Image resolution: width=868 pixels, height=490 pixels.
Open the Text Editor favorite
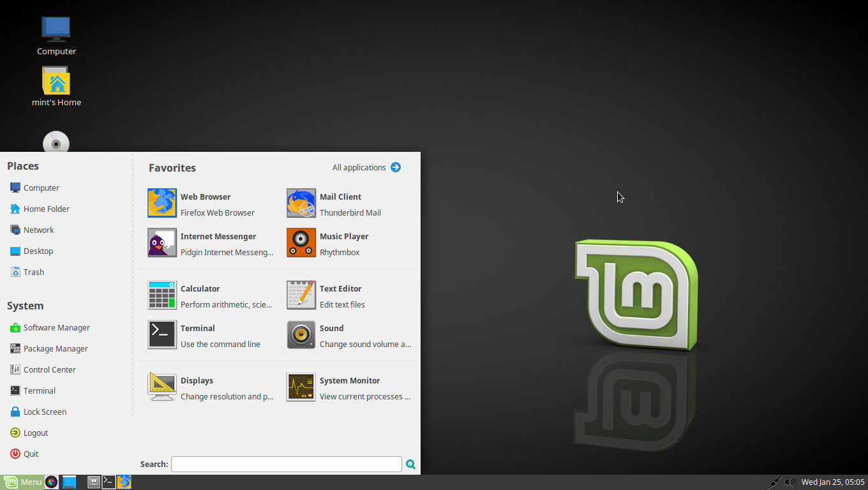[349, 295]
